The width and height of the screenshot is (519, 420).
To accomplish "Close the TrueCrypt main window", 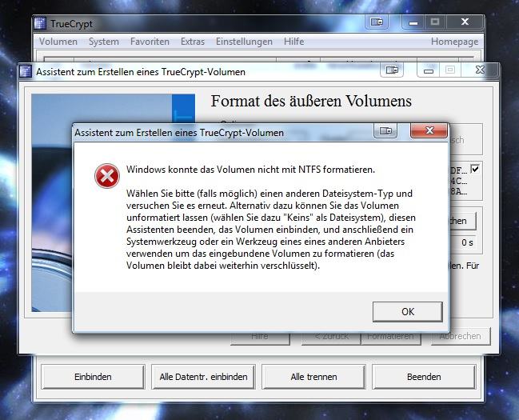I will [x=465, y=22].
